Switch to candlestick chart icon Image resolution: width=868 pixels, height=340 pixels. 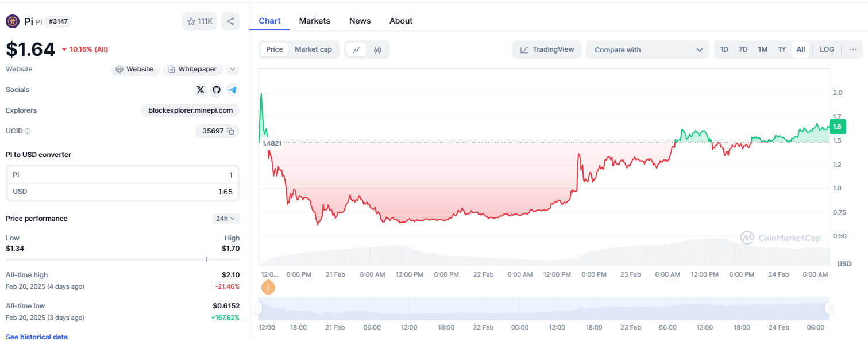[377, 49]
